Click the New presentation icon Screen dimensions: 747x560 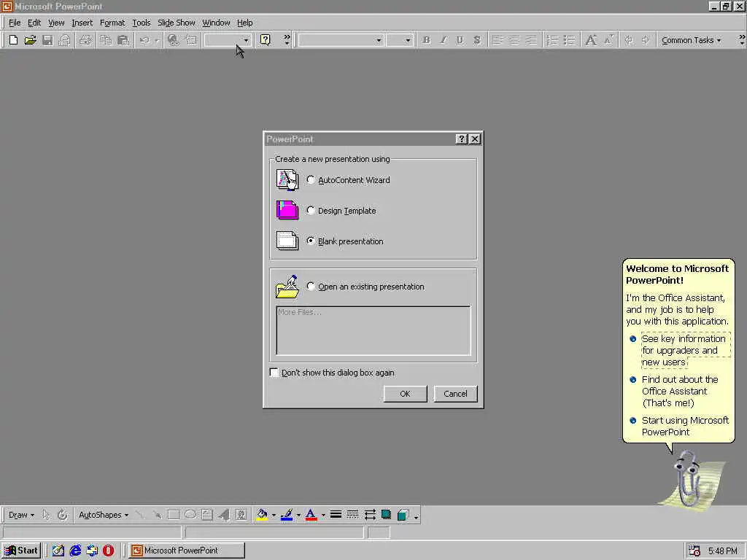point(13,40)
